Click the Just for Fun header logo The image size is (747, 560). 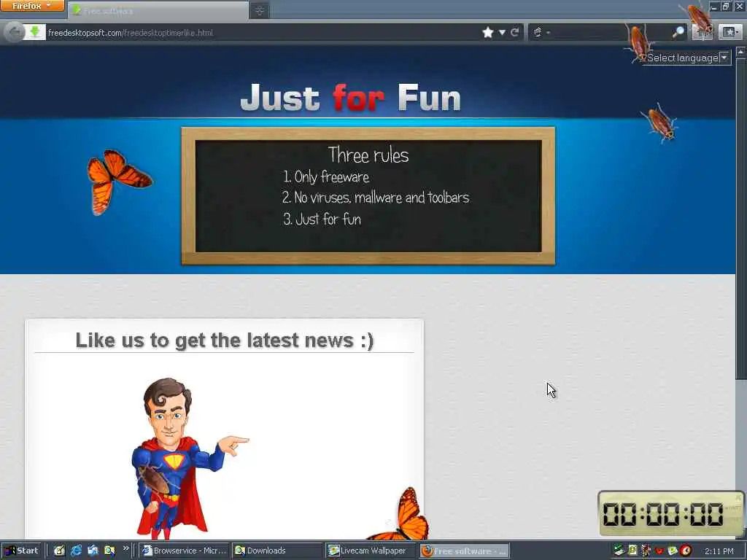click(x=351, y=98)
